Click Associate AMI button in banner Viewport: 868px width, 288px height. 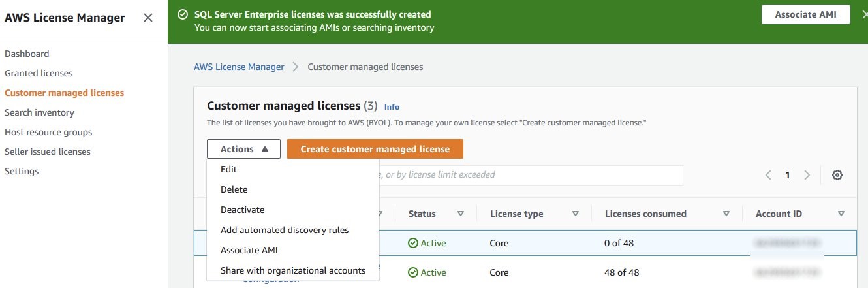[x=805, y=14]
